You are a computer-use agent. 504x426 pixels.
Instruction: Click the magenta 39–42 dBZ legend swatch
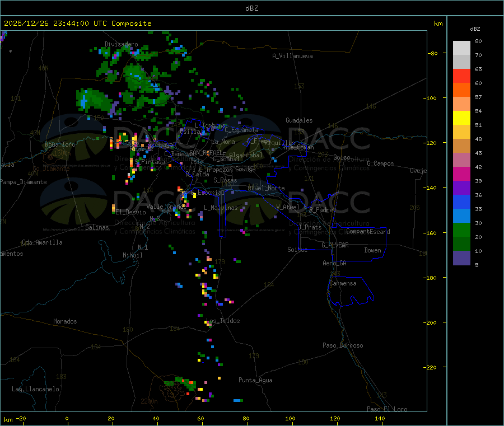click(461, 174)
